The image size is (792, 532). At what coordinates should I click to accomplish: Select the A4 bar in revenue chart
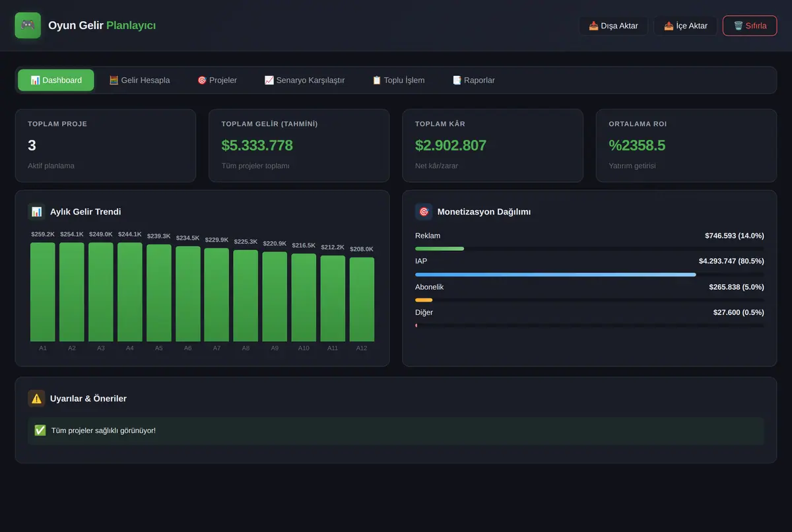[x=130, y=292]
